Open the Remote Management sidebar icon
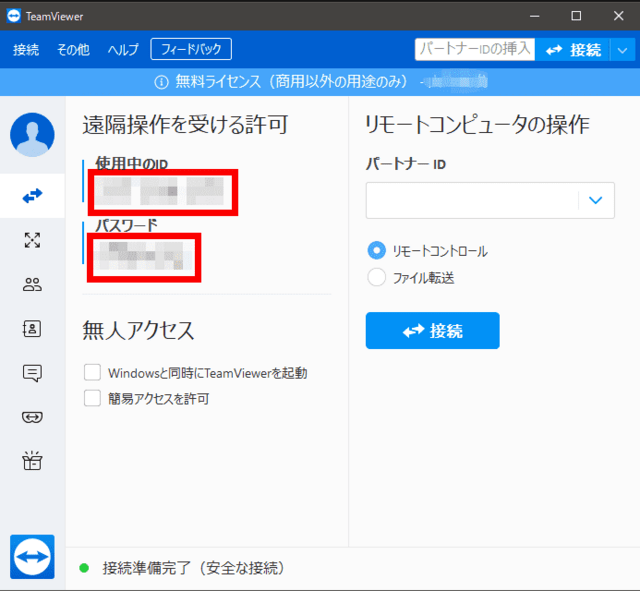 click(32, 240)
